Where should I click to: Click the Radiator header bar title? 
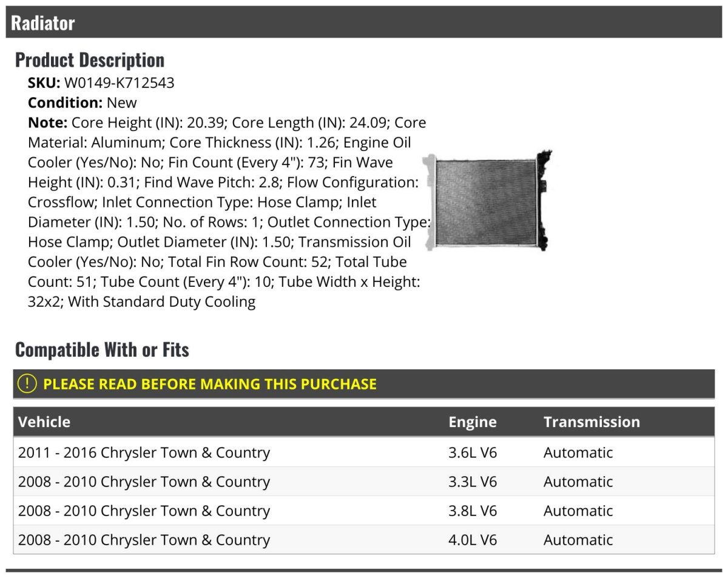43,23
